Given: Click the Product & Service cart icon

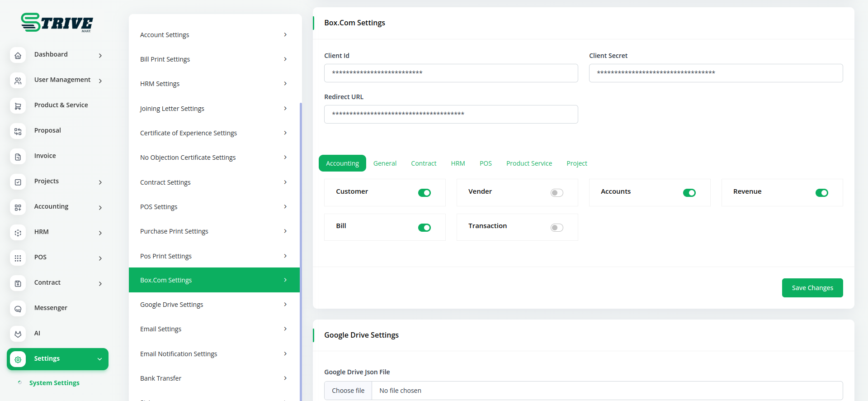Looking at the screenshot, I should point(18,106).
